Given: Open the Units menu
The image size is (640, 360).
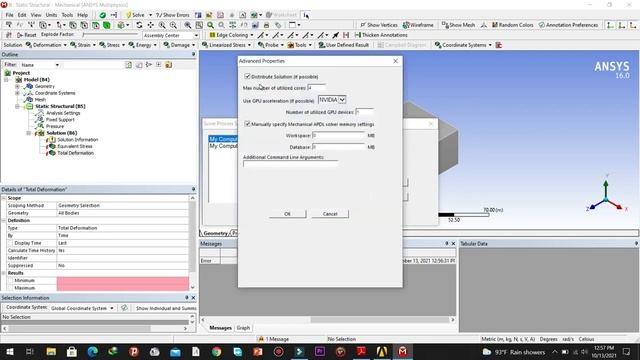Looking at the screenshot, I should (x=51, y=15).
